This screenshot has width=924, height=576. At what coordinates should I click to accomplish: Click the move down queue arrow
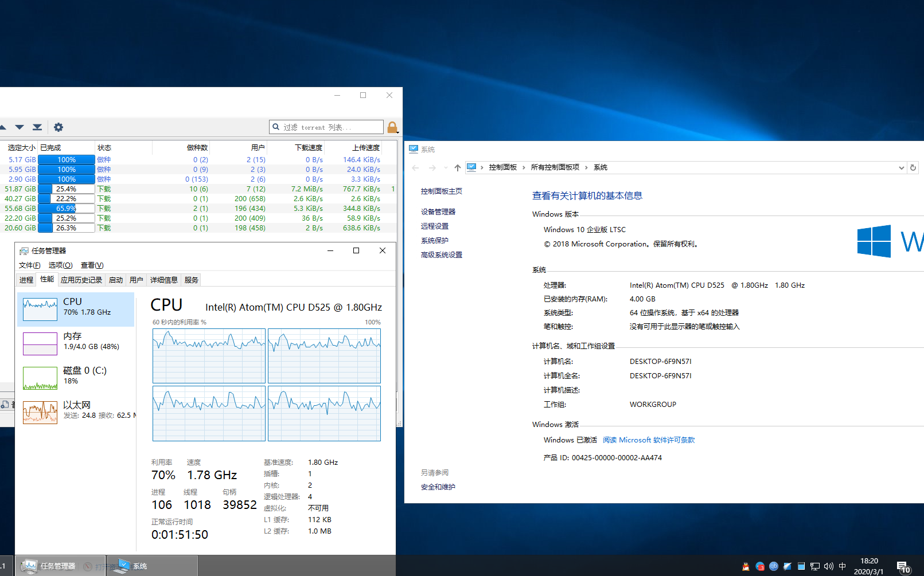[x=20, y=127]
